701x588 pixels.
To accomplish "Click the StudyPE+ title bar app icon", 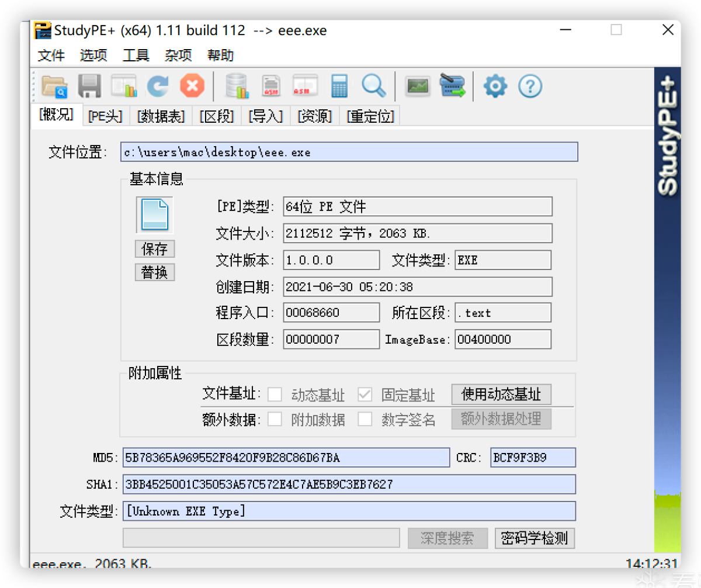I will click(42, 30).
